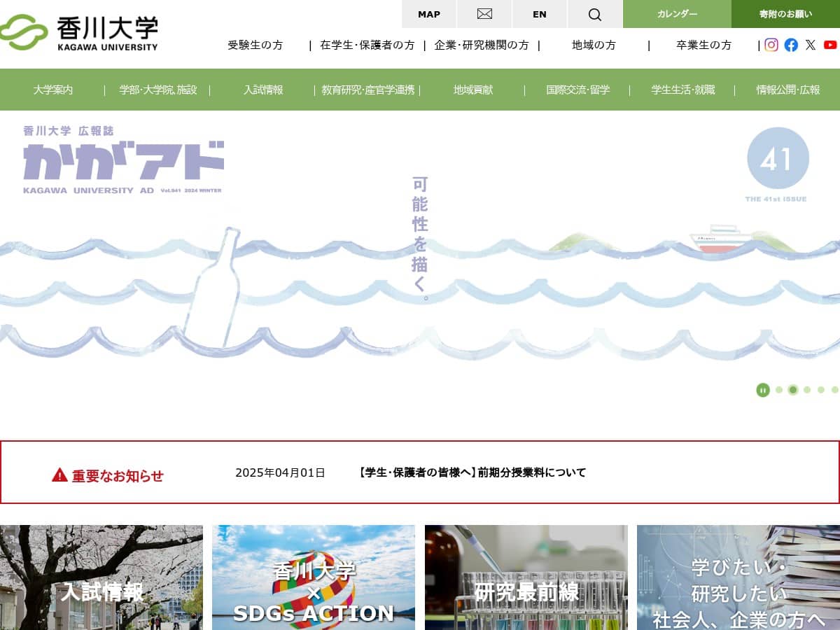Visit the YouTube channel icon
Image resolution: width=840 pixels, height=630 pixels.
(x=830, y=45)
